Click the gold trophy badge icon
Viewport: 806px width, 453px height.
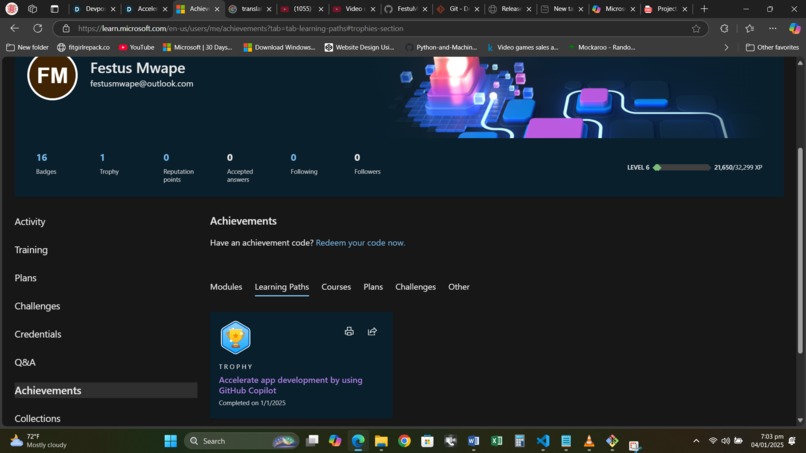[x=235, y=337]
